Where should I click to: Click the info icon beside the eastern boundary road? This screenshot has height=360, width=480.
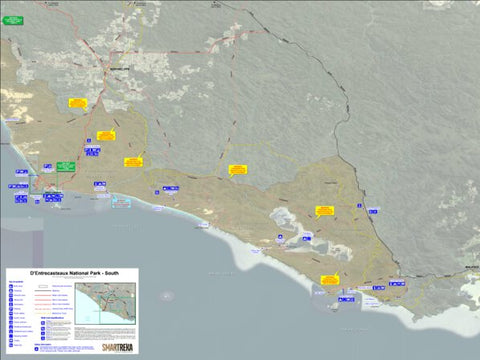tap(359, 206)
